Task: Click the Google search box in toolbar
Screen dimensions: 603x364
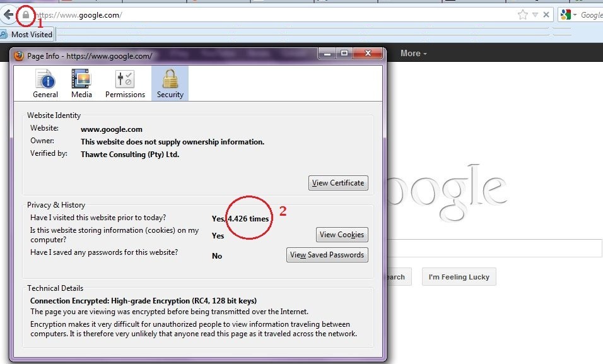Action: tap(591, 15)
